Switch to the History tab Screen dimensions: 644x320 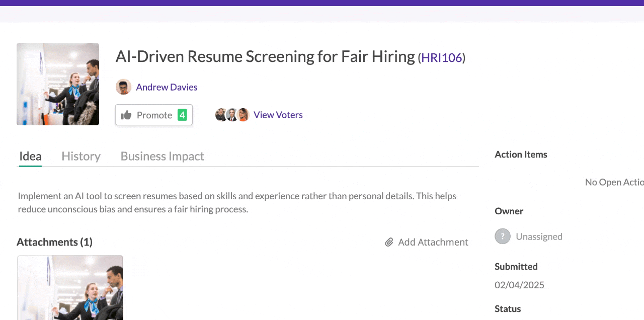coord(81,156)
